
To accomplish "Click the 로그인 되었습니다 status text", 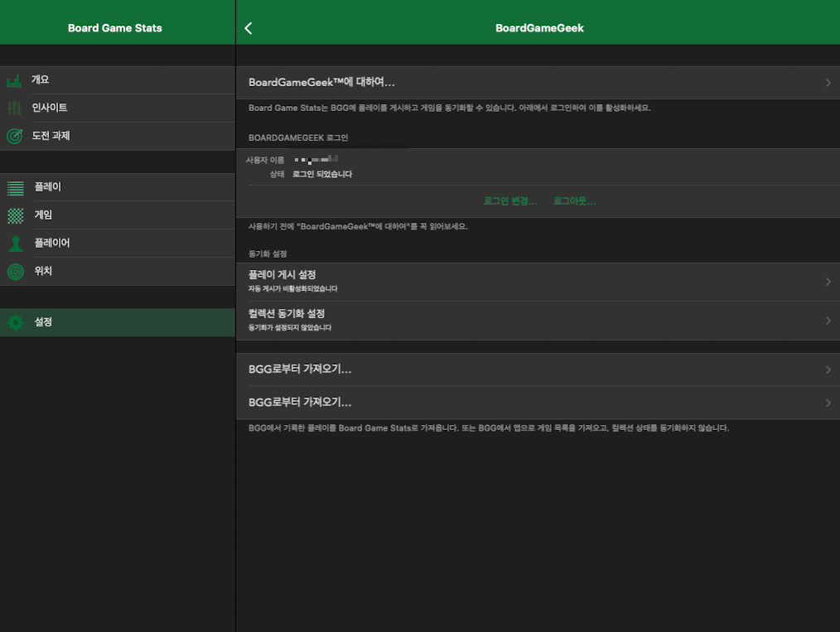I will [x=322, y=174].
